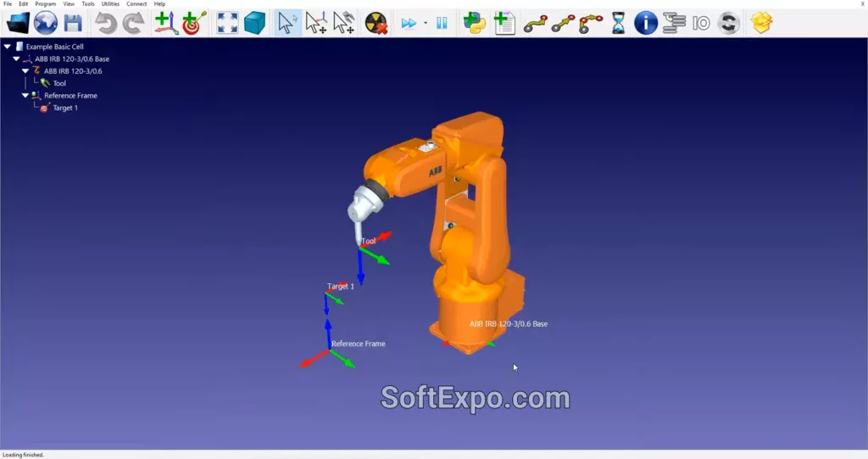
Task: Click the Loading finished status text
Action: (x=23, y=455)
